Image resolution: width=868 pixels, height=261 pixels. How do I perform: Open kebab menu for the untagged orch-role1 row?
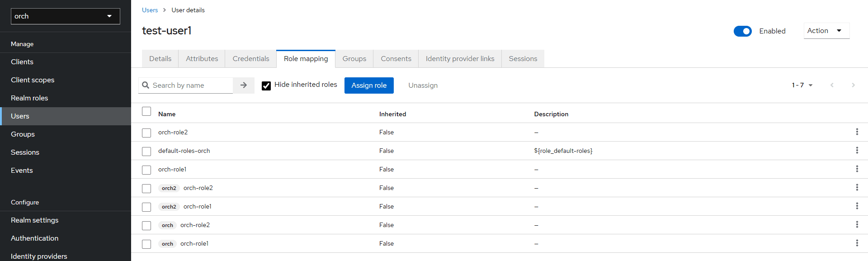pyautogui.click(x=857, y=169)
